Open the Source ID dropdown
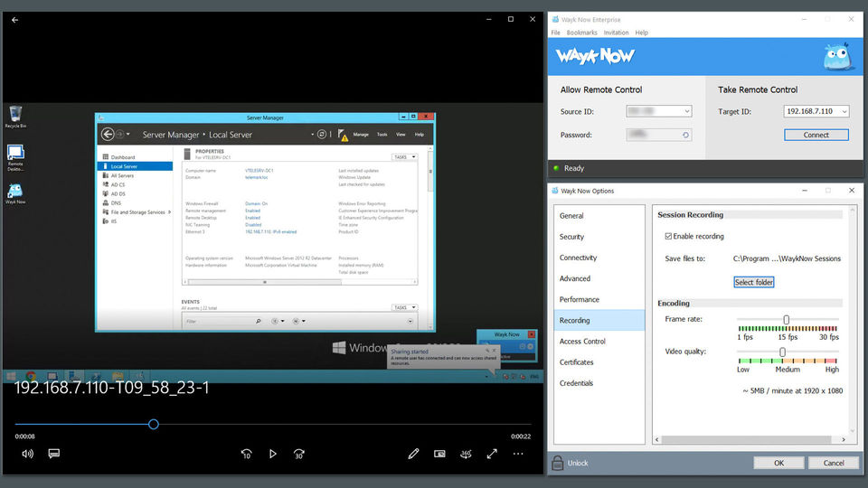Screen dimensions: 868x488 click(686, 111)
